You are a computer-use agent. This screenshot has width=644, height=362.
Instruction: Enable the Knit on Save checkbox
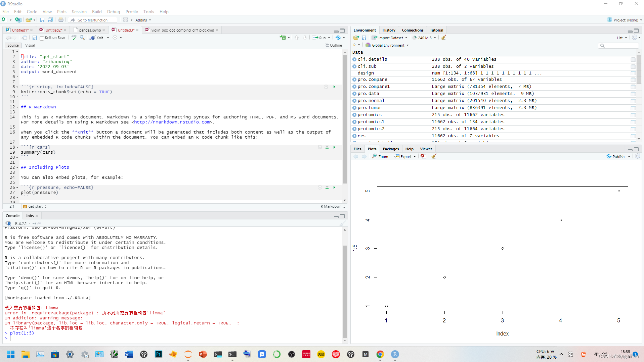coord(42,38)
